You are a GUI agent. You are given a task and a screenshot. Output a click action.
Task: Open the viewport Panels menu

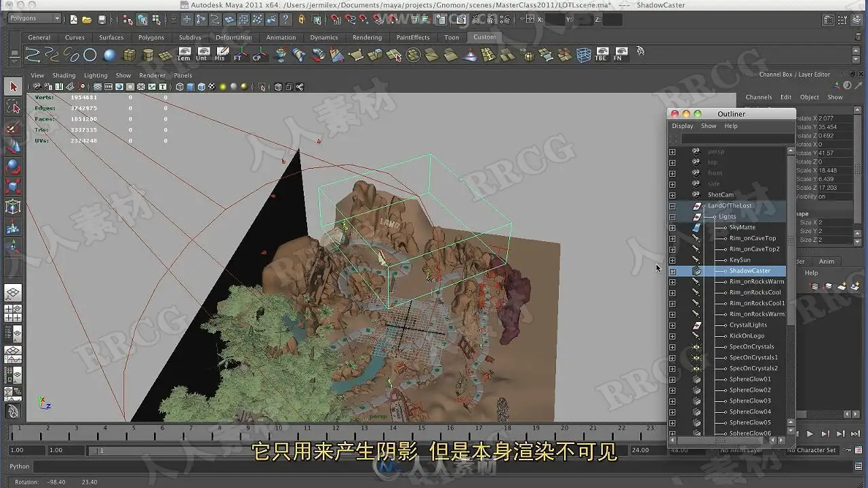[x=183, y=76]
